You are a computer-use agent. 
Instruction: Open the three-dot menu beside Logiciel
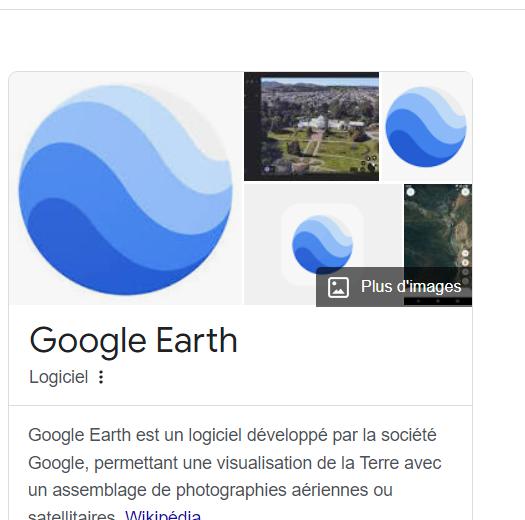pos(101,377)
